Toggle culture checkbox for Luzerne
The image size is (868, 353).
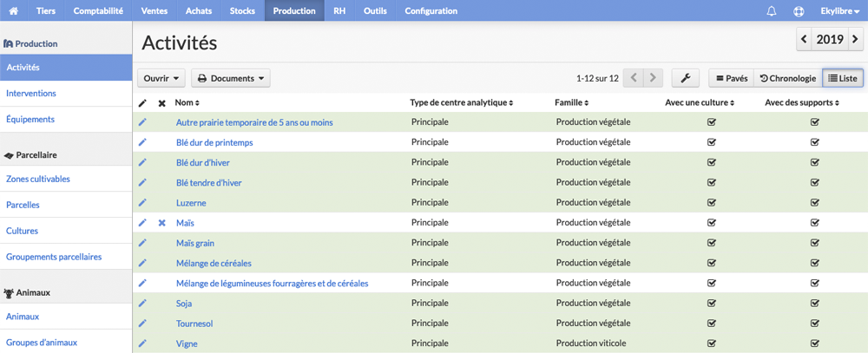[712, 202]
